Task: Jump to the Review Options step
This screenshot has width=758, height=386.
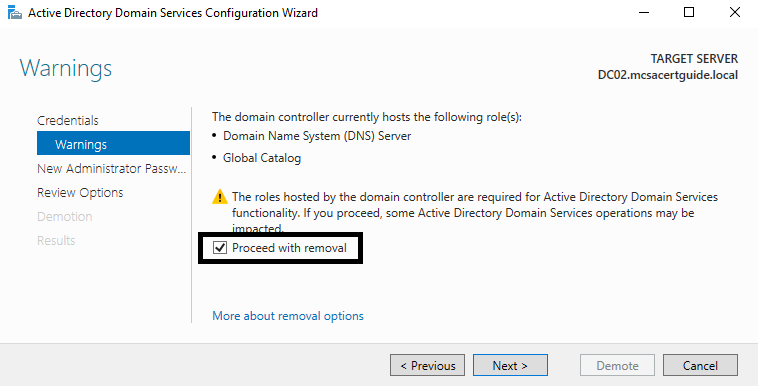Action: point(80,193)
